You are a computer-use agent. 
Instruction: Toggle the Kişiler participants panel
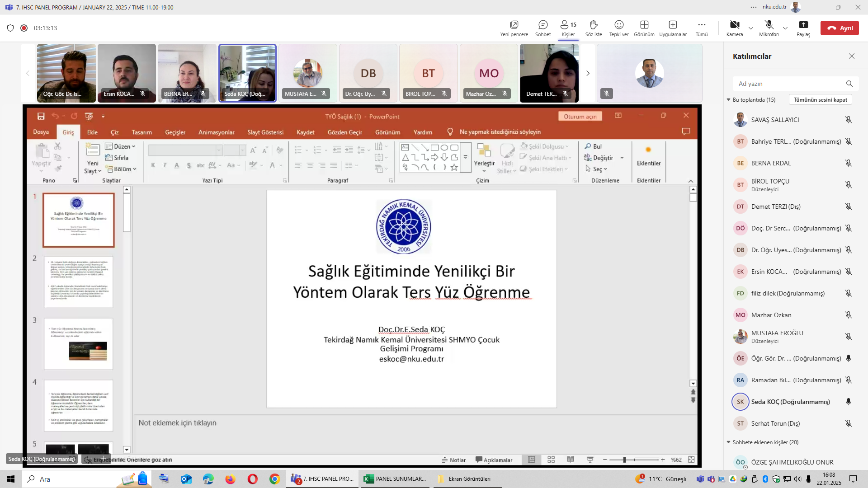pos(568,28)
